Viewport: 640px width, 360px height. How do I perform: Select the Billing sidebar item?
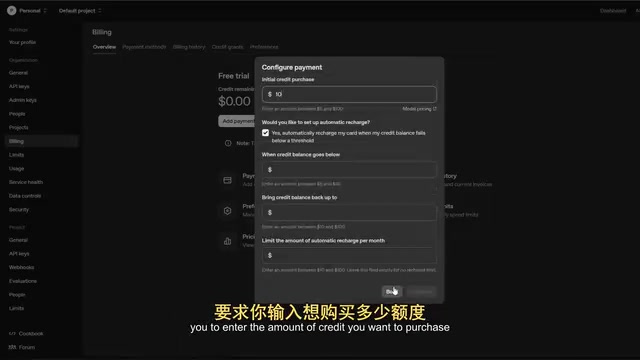[41, 141]
